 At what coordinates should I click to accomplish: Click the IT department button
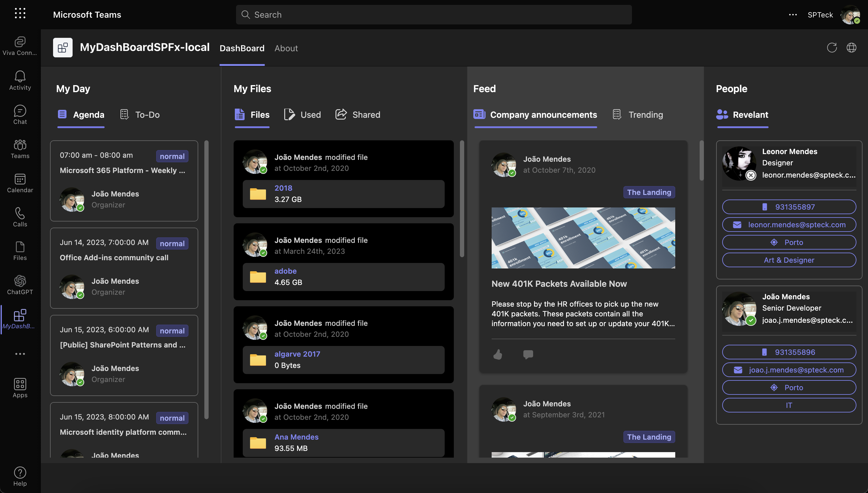tap(789, 405)
